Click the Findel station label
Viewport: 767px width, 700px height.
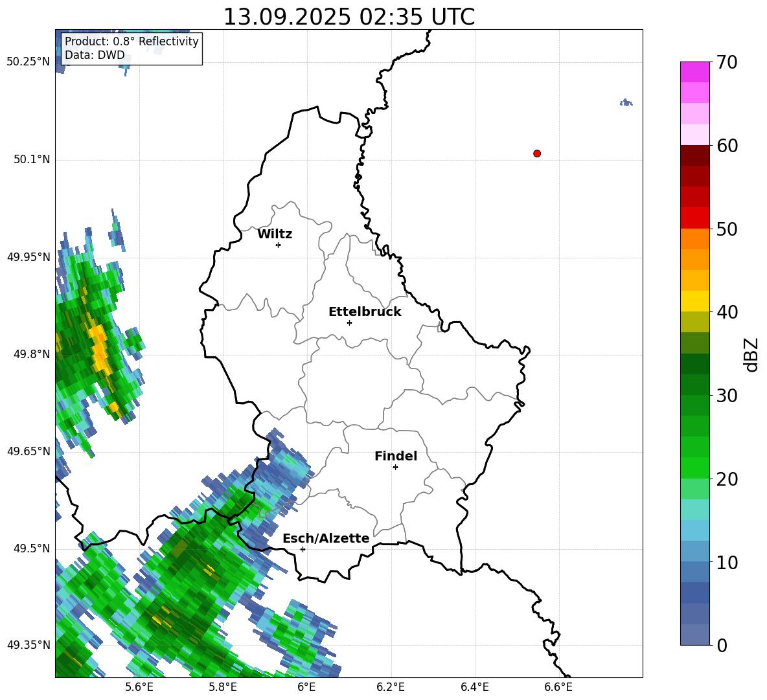click(x=396, y=456)
